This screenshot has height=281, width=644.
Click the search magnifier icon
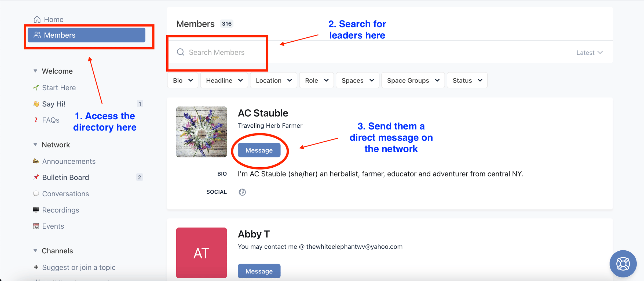(181, 52)
